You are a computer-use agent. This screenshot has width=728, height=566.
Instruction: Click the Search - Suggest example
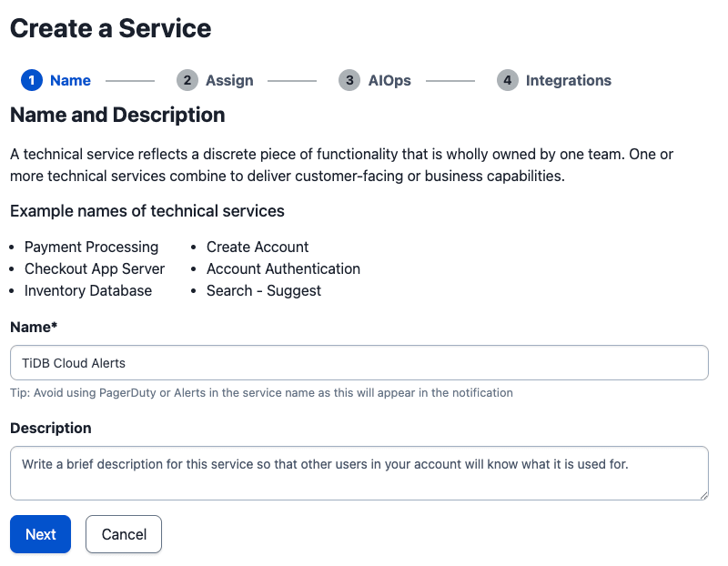264,290
